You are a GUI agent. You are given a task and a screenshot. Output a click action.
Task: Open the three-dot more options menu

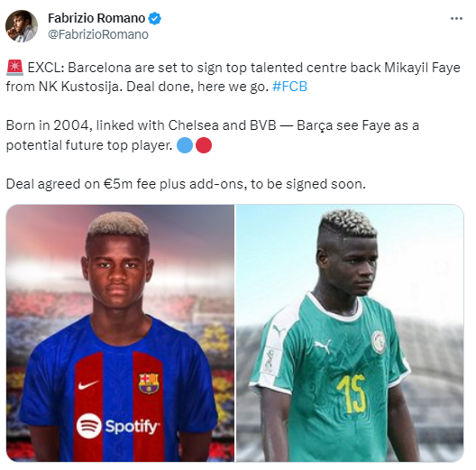456,19
